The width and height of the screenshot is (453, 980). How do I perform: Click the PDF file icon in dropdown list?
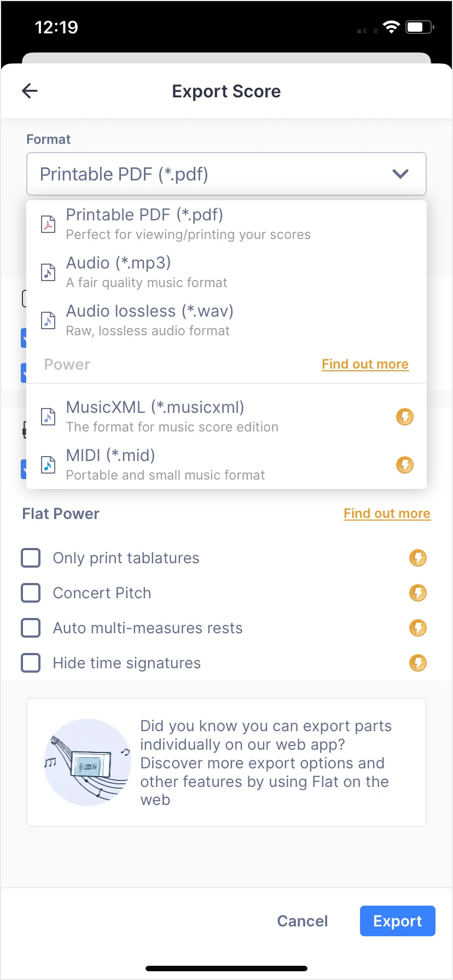[x=48, y=224]
